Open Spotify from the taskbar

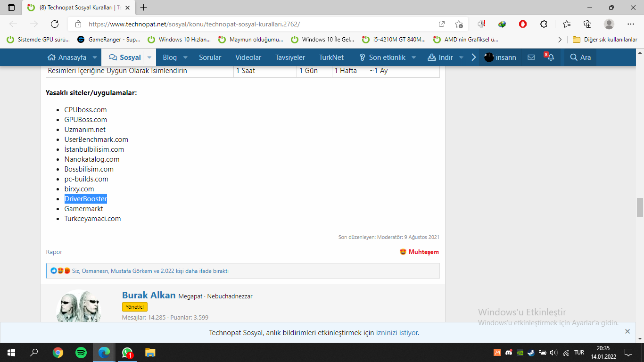81,353
